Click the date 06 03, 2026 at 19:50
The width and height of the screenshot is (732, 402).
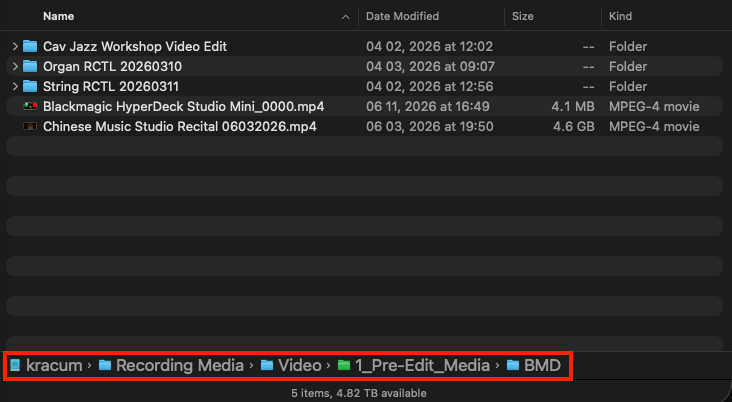(429, 127)
